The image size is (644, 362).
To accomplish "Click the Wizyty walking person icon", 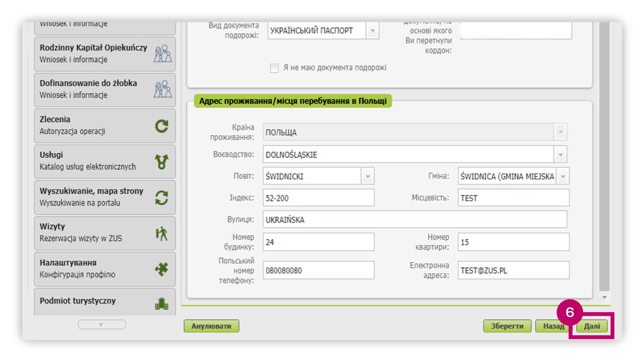I will (x=162, y=233).
